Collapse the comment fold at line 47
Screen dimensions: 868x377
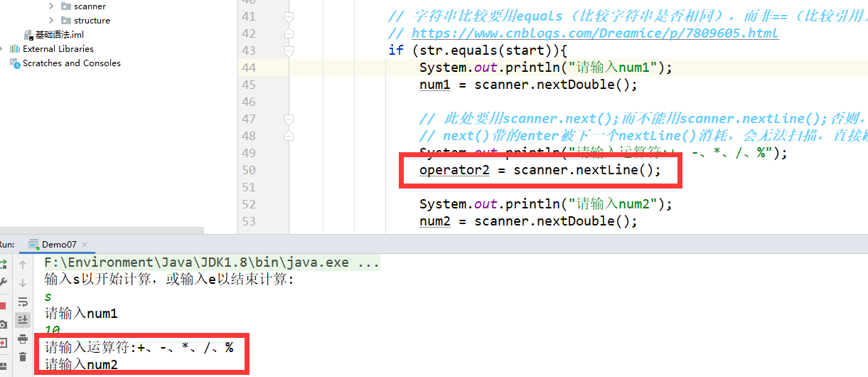(x=289, y=119)
